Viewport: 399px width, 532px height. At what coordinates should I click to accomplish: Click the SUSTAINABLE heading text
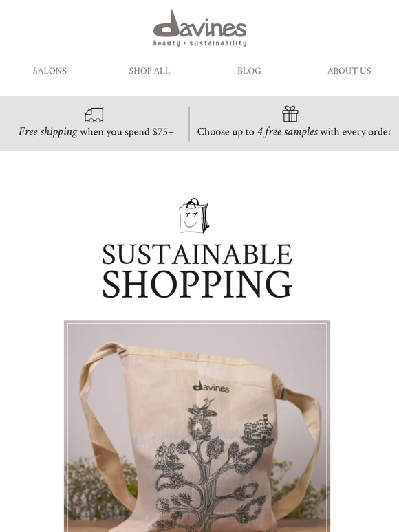197,254
